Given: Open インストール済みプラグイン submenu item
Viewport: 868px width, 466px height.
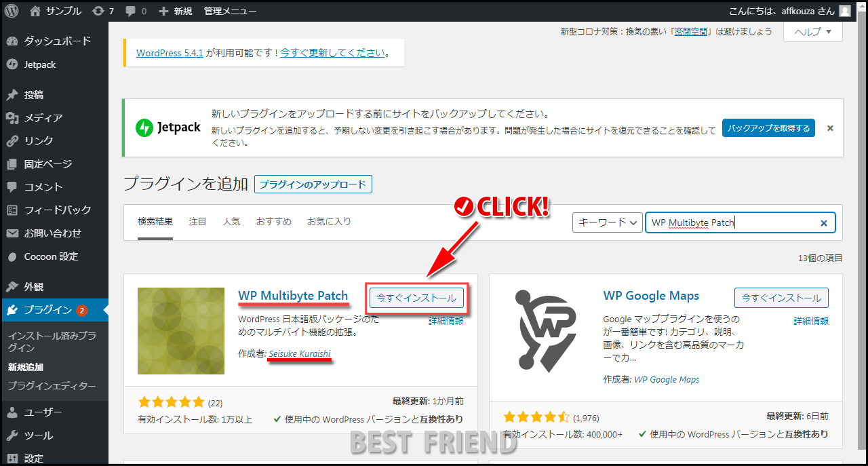Looking at the screenshot, I should (52, 342).
